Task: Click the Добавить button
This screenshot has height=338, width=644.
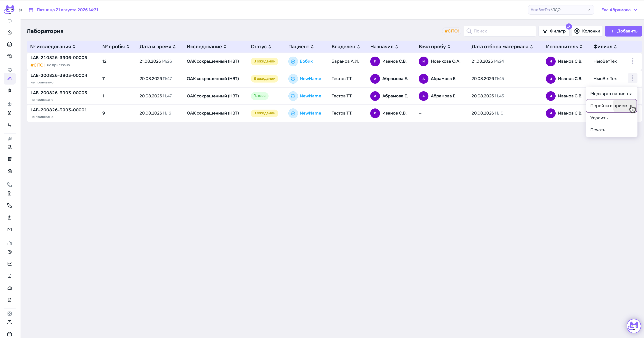Action: point(623,31)
